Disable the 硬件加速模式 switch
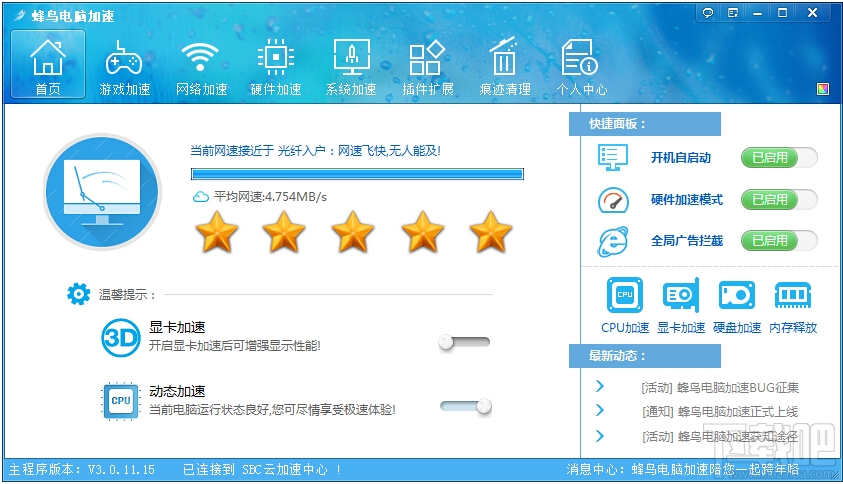843x484 pixels. click(x=778, y=200)
